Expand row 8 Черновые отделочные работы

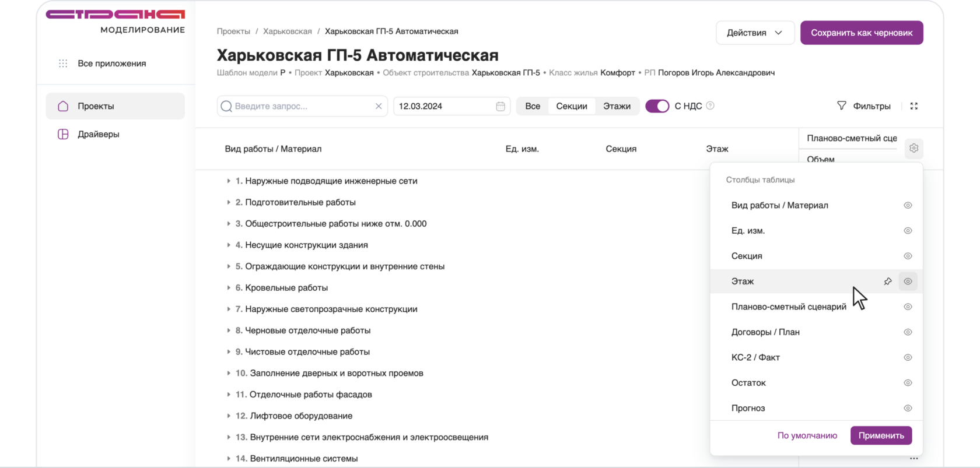(x=229, y=330)
